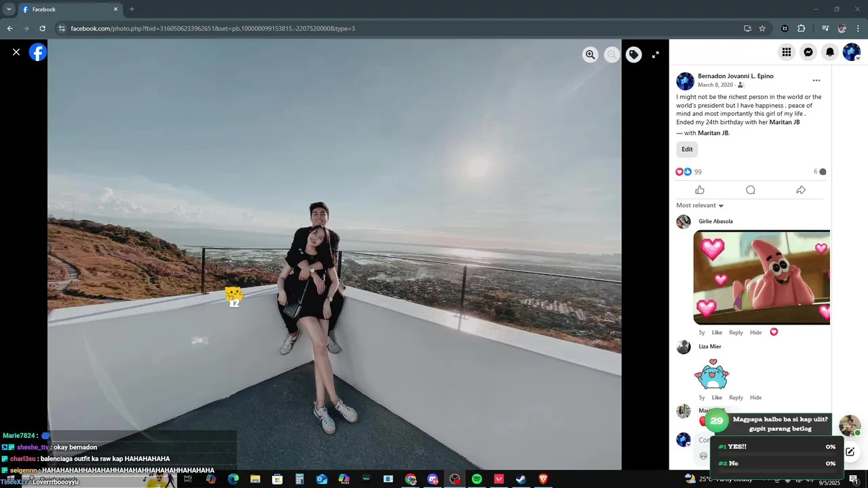
Task: Click the March 8, 2020 post date
Action: point(715,85)
